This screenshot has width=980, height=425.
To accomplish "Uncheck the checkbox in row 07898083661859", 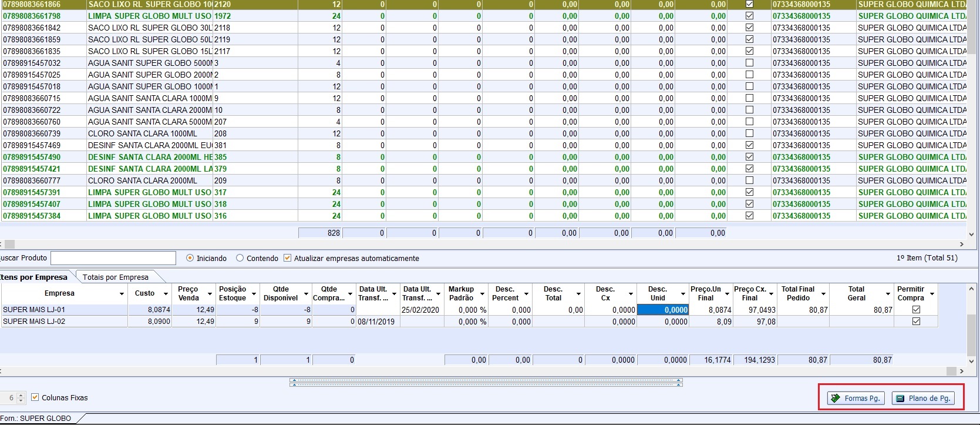I will coord(749,39).
